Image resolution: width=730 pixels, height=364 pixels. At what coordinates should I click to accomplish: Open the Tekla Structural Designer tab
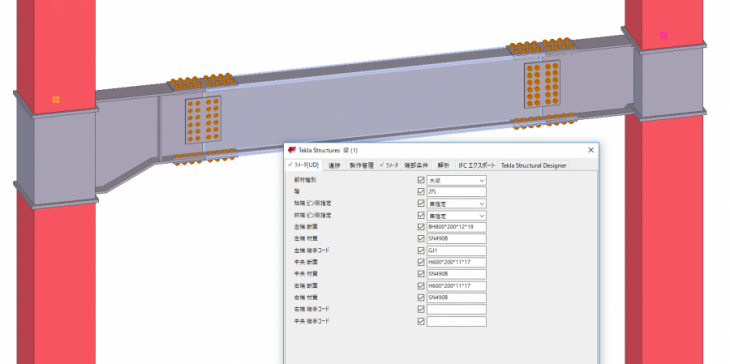534,165
